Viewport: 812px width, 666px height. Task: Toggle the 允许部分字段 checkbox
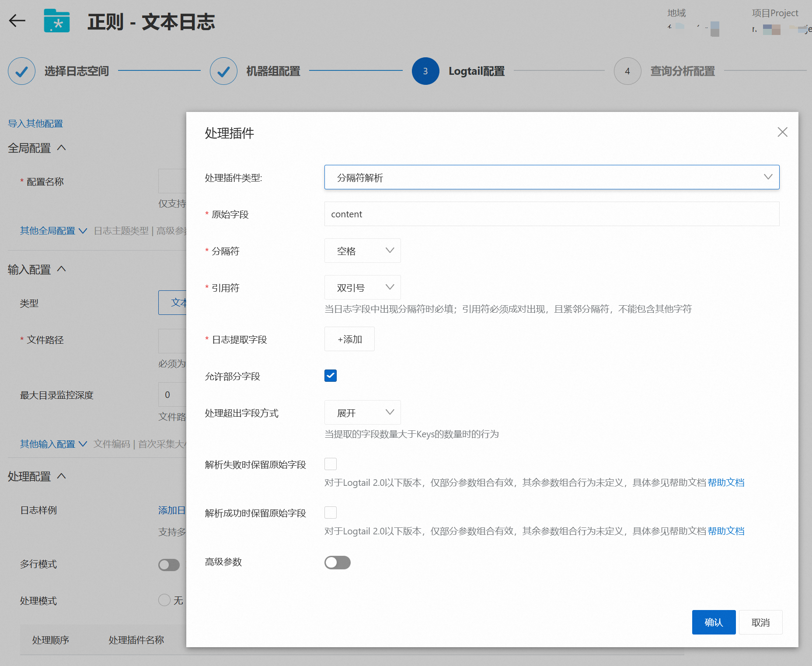331,376
